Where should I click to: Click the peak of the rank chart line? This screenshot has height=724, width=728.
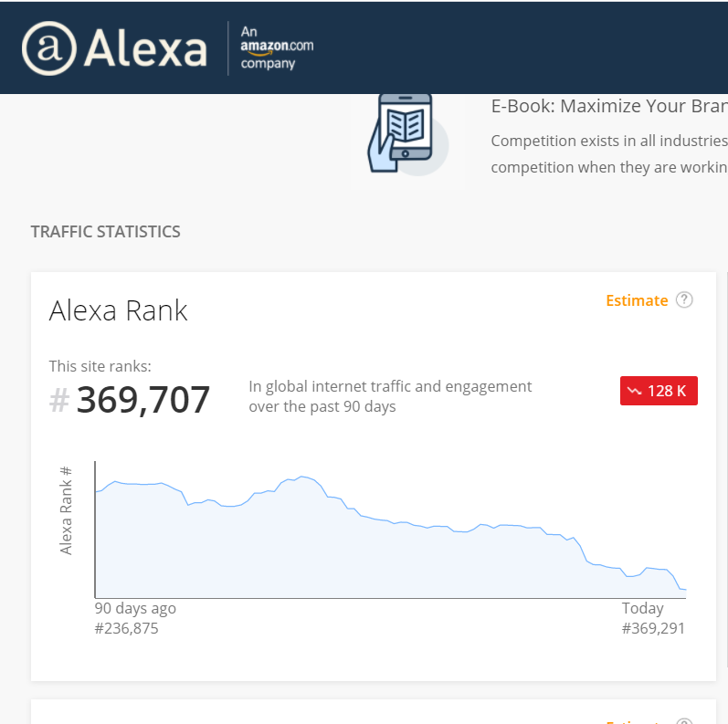click(303, 477)
